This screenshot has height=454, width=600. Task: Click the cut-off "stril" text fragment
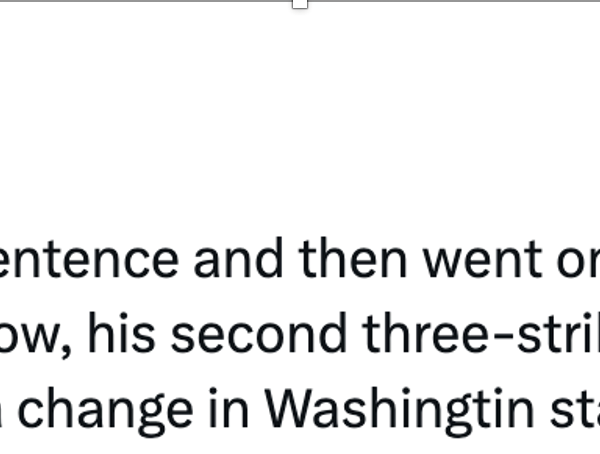click(x=558, y=333)
